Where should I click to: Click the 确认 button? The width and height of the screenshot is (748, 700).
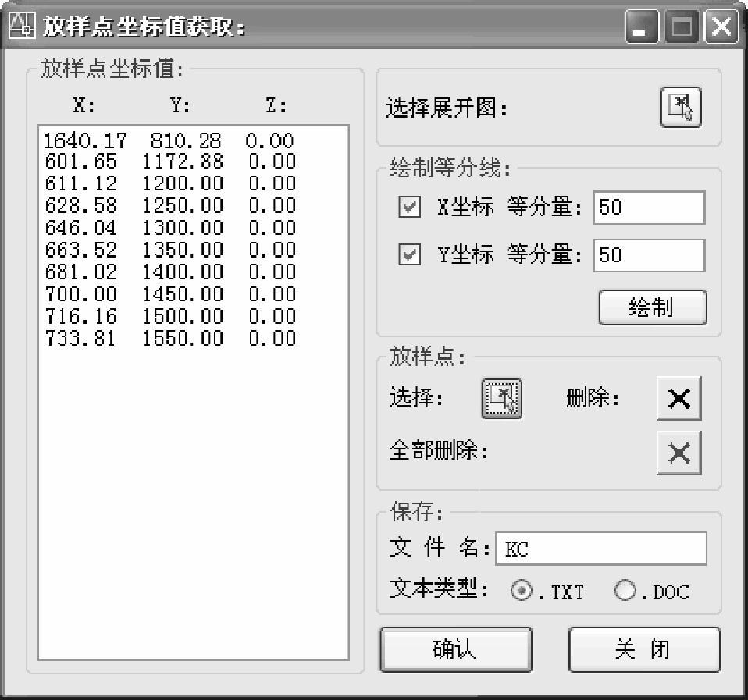click(456, 649)
